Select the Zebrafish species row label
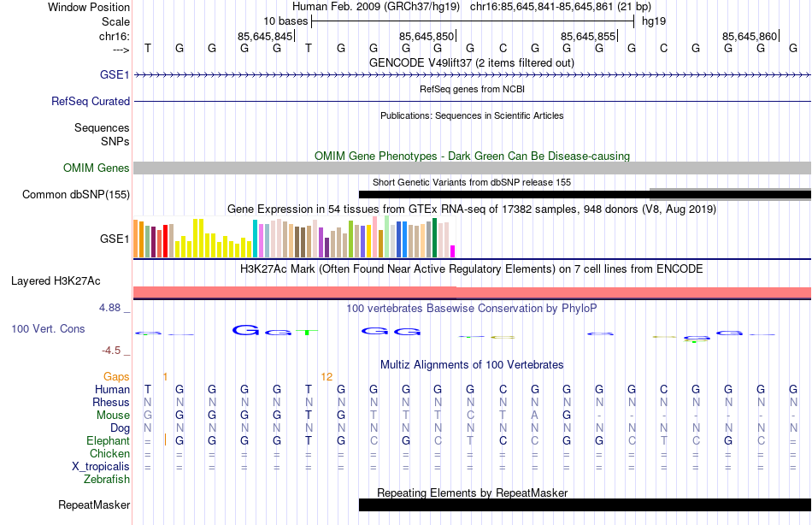812x525 pixels. (x=107, y=480)
